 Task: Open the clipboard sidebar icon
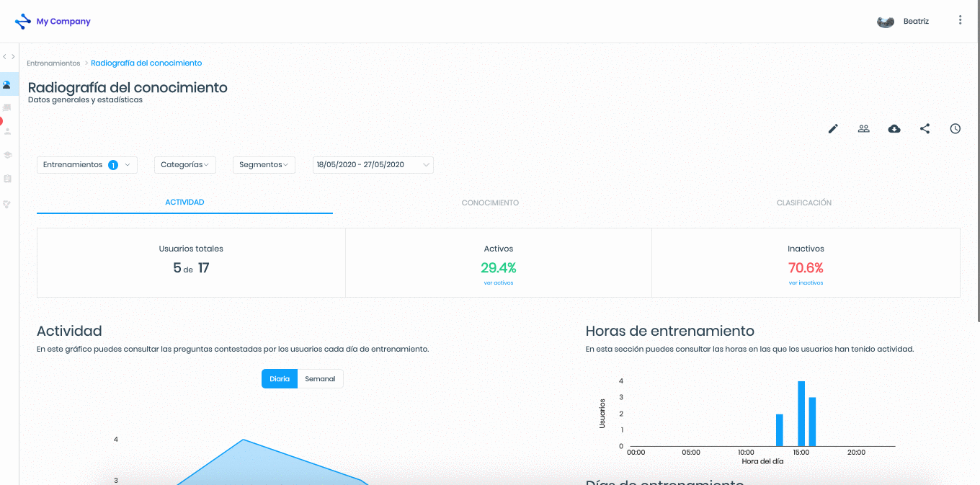pos(7,178)
